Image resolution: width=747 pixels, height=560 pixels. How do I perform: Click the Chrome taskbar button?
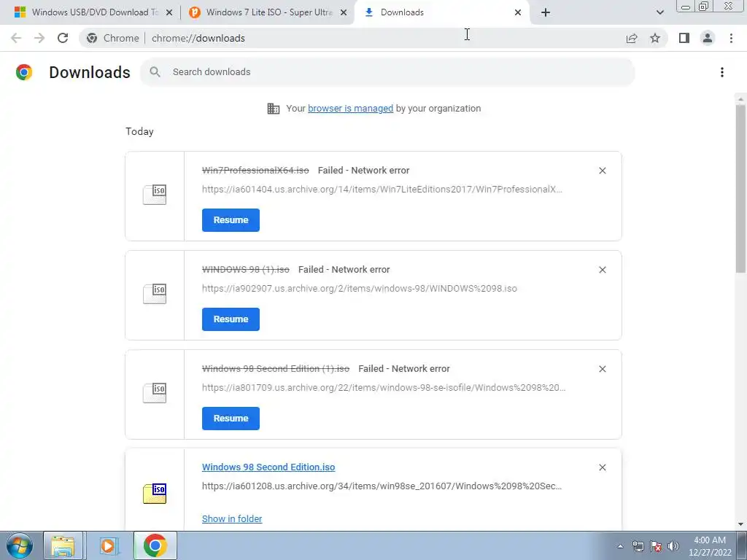click(x=155, y=545)
